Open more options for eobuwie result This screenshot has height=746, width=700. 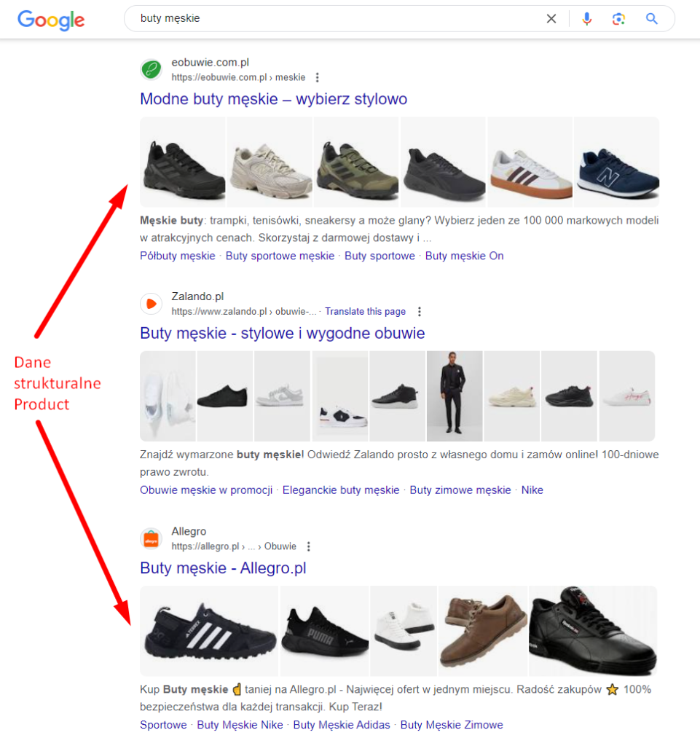[317, 77]
